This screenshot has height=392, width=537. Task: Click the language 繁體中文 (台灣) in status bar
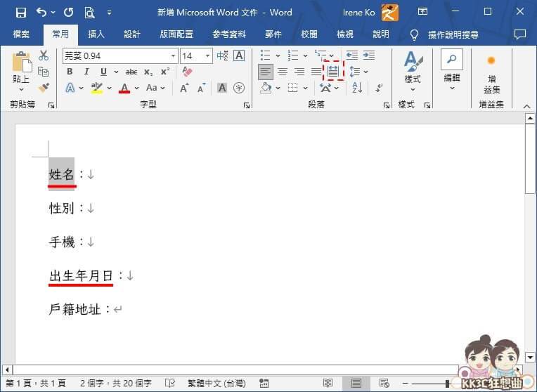pyautogui.click(x=216, y=383)
